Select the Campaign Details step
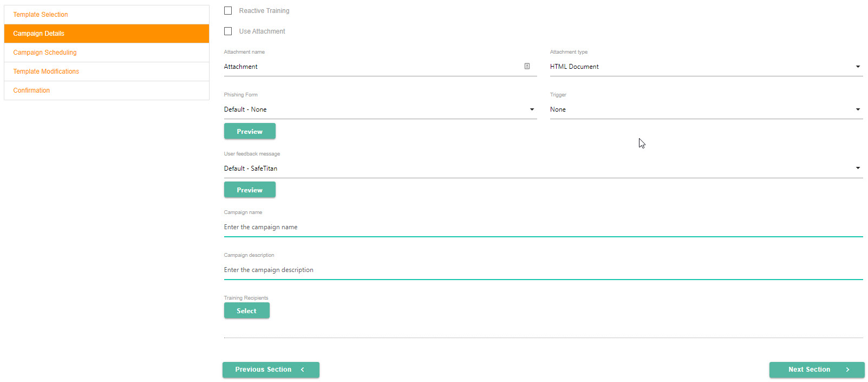 click(107, 34)
